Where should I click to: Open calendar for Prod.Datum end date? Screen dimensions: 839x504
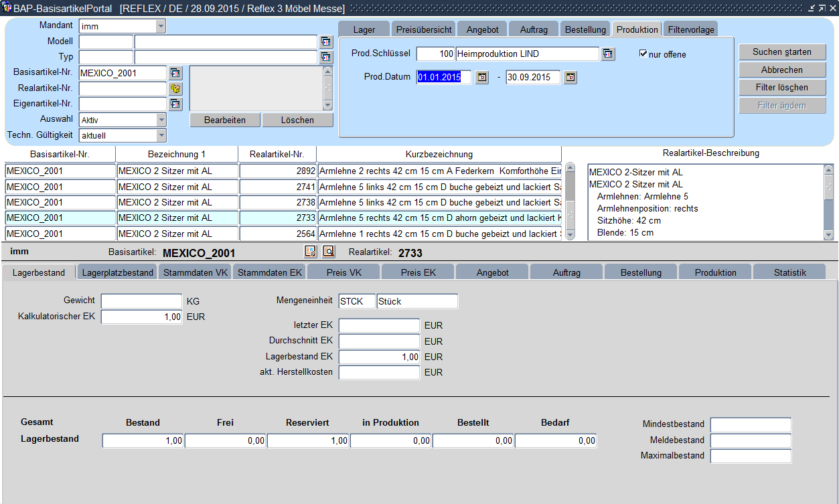point(570,78)
